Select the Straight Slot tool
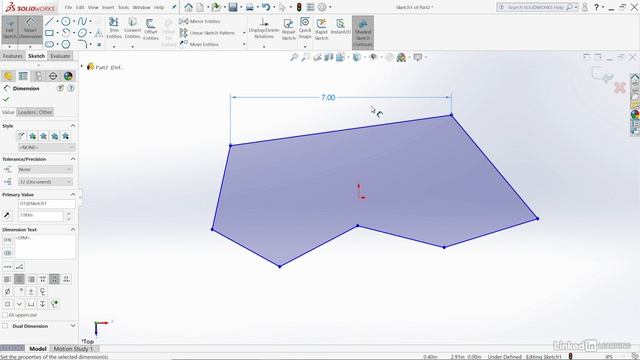This screenshot has height=360, width=640. (x=49, y=44)
